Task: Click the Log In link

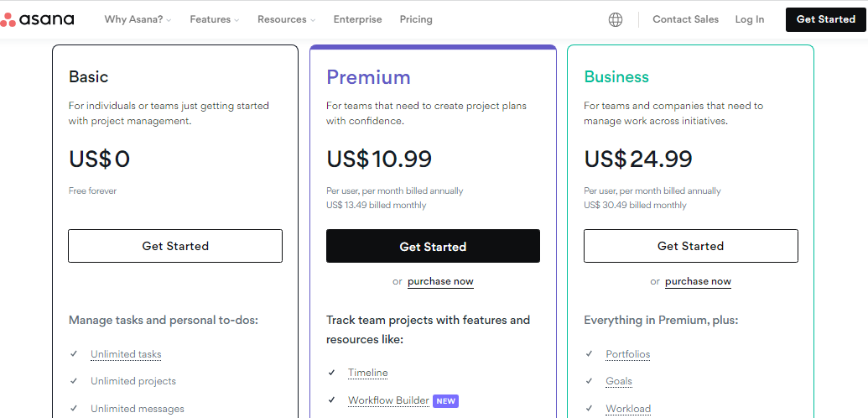Action: point(749,19)
